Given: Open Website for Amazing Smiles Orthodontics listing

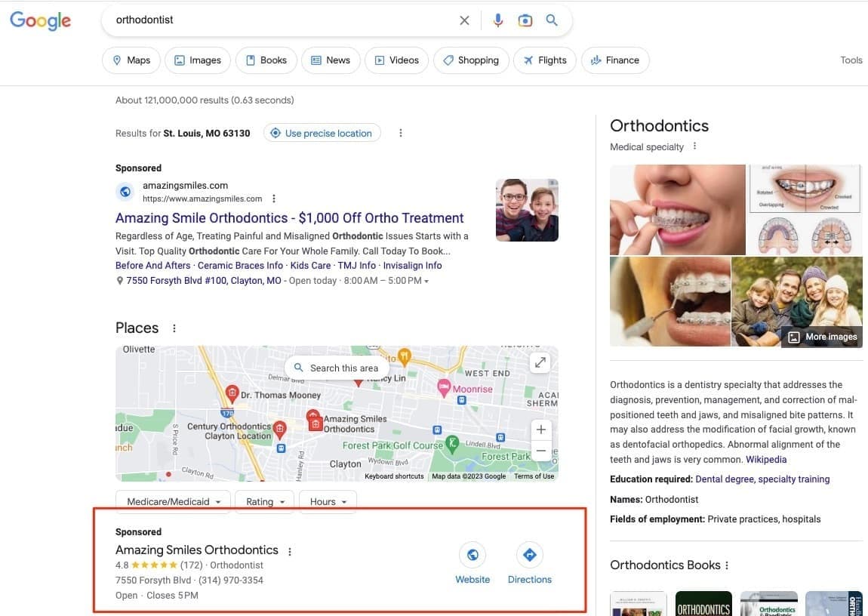Looking at the screenshot, I should [x=472, y=565].
